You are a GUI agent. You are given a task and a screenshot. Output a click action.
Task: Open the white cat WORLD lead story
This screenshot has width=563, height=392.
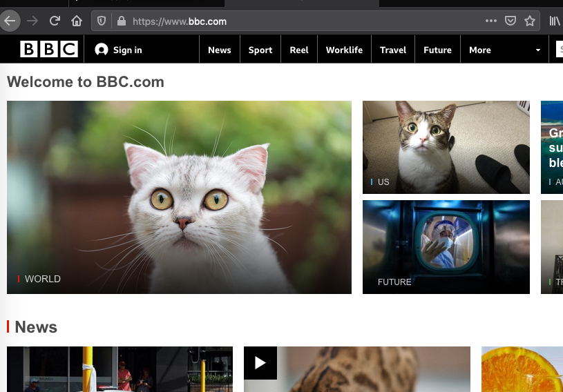(179, 197)
